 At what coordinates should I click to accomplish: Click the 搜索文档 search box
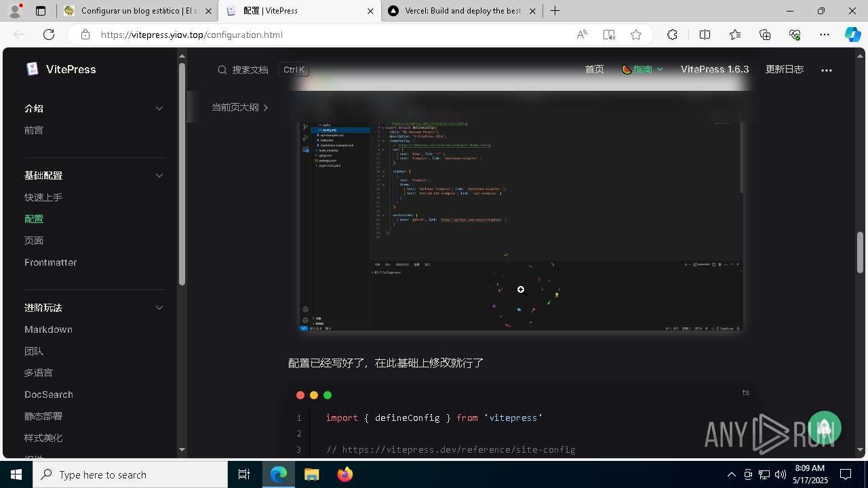point(263,70)
